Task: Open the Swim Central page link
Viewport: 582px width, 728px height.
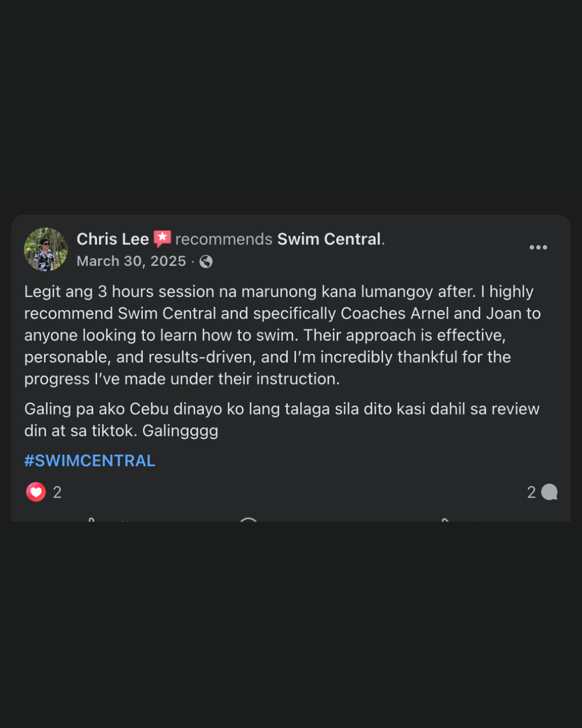Action: (329, 239)
